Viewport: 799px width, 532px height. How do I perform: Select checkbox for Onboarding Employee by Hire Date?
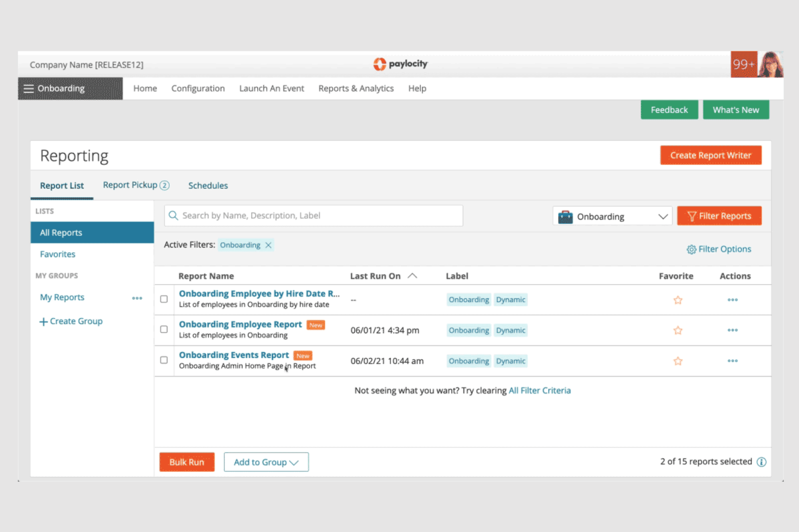point(163,299)
